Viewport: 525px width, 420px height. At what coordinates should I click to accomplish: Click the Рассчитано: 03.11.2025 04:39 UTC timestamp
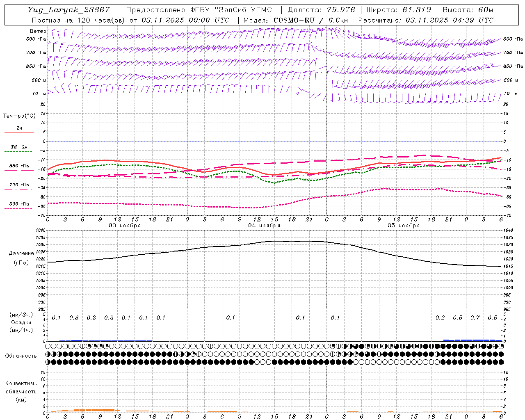pyautogui.click(x=426, y=20)
